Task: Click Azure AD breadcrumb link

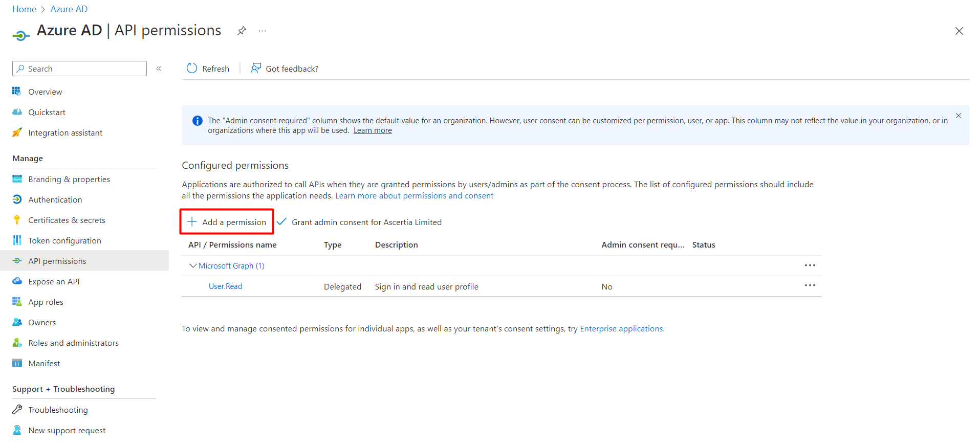Action: coord(69,9)
